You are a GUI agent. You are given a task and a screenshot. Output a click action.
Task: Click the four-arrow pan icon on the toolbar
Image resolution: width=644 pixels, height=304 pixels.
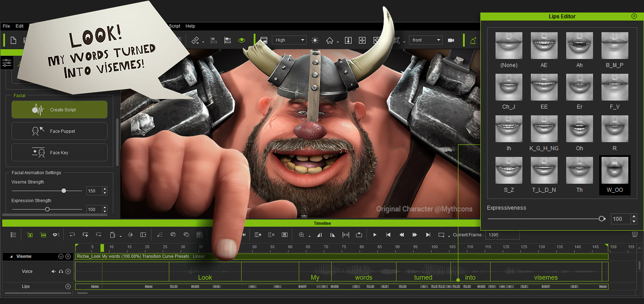(x=361, y=40)
